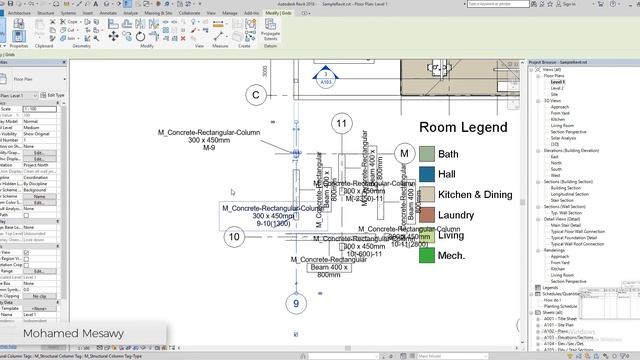Open the Massing & Site tab
640x360 pixels.
point(158,13)
